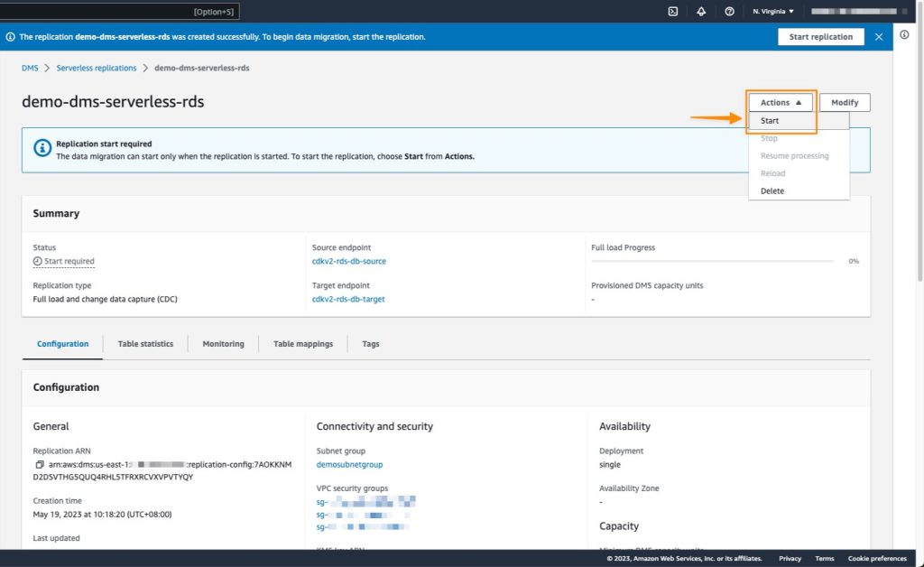Image resolution: width=924 pixels, height=567 pixels.
Task: Click the search field showing Option+S
Action: pyautogui.click(x=120, y=11)
